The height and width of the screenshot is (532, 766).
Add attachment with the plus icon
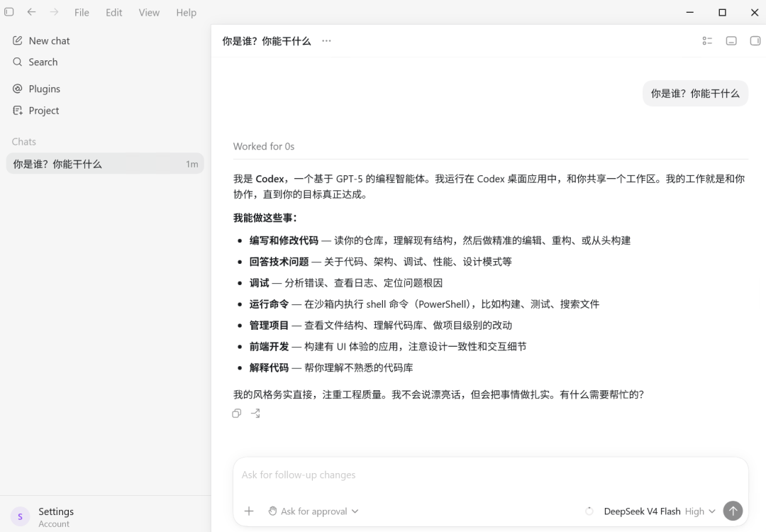[249, 511]
